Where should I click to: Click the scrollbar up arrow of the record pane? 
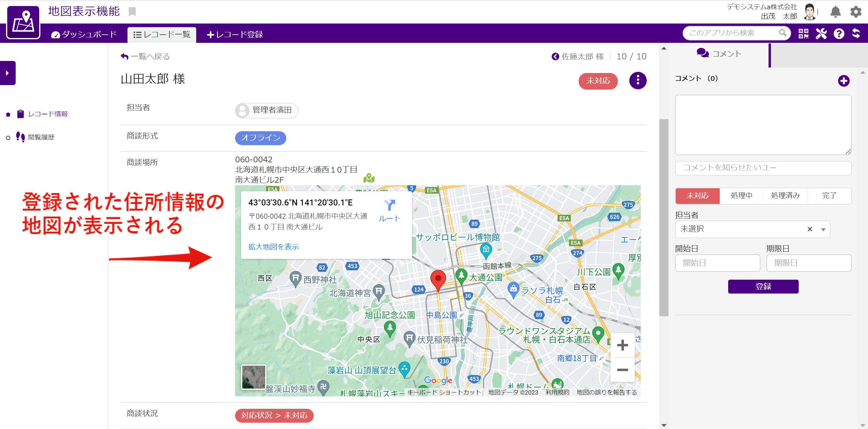pos(664,48)
